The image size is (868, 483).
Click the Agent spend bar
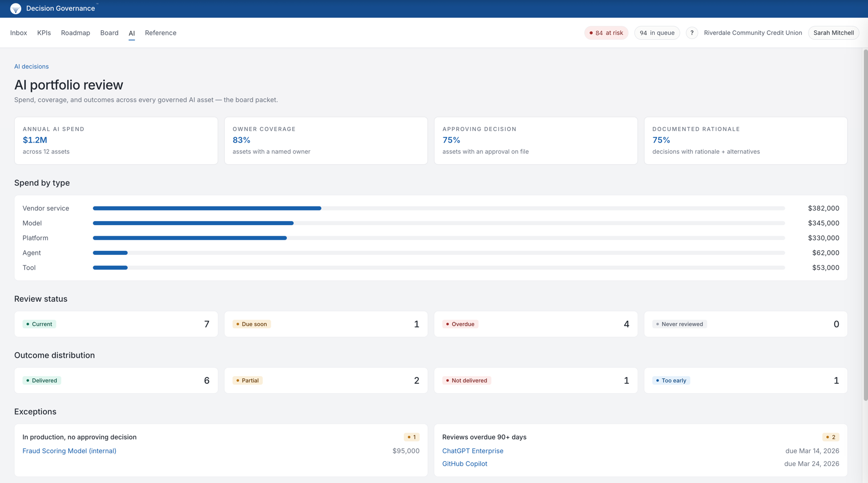(439, 253)
